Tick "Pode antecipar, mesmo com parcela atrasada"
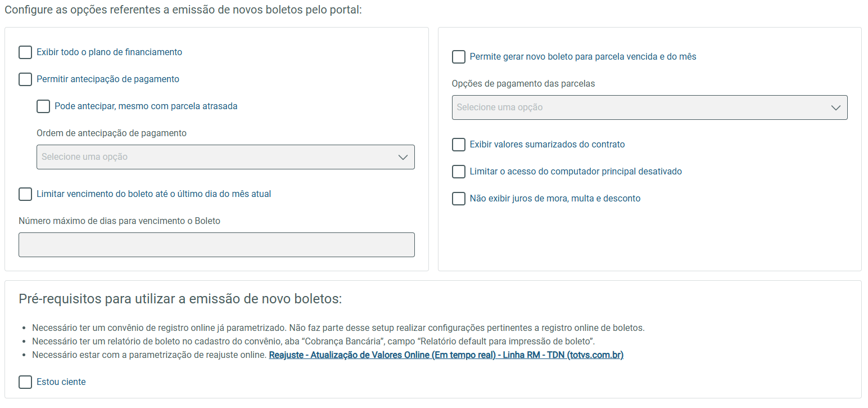Screen dimensions: 868x408 (x=43, y=106)
